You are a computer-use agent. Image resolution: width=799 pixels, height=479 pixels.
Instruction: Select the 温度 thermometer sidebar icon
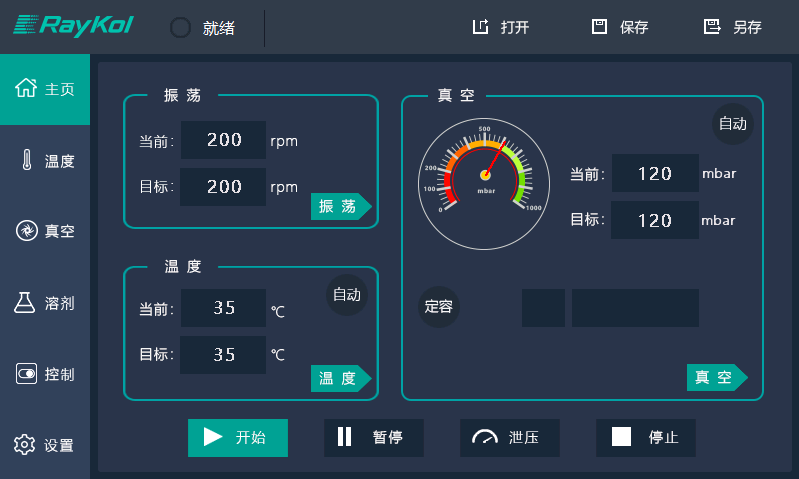pos(27,161)
